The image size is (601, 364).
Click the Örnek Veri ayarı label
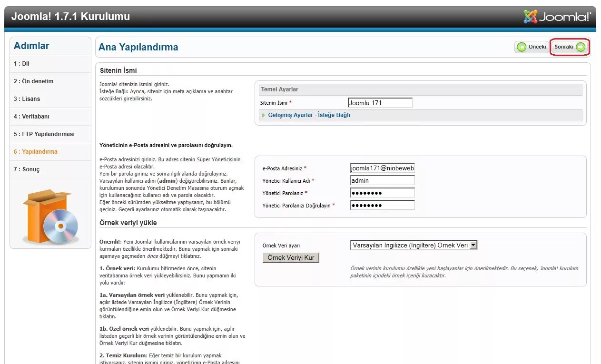tap(281, 246)
